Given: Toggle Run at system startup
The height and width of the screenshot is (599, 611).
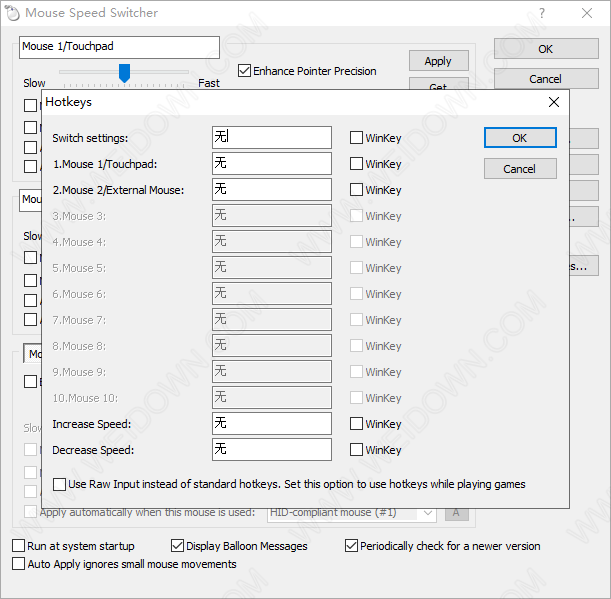Looking at the screenshot, I should pyautogui.click(x=19, y=546).
